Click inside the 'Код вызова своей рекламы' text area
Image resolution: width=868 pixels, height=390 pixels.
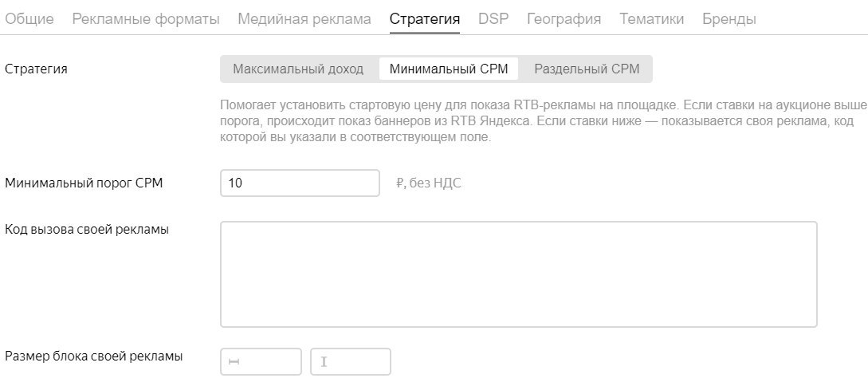tap(518, 274)
